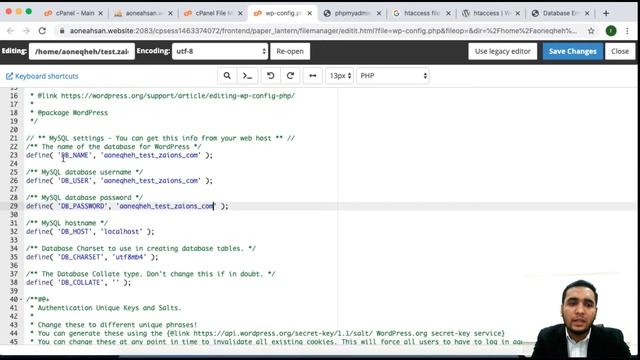This screenshot has width=640, height=360.
Task: Collapse the code fold at line 40
Action: click(21, 300)
